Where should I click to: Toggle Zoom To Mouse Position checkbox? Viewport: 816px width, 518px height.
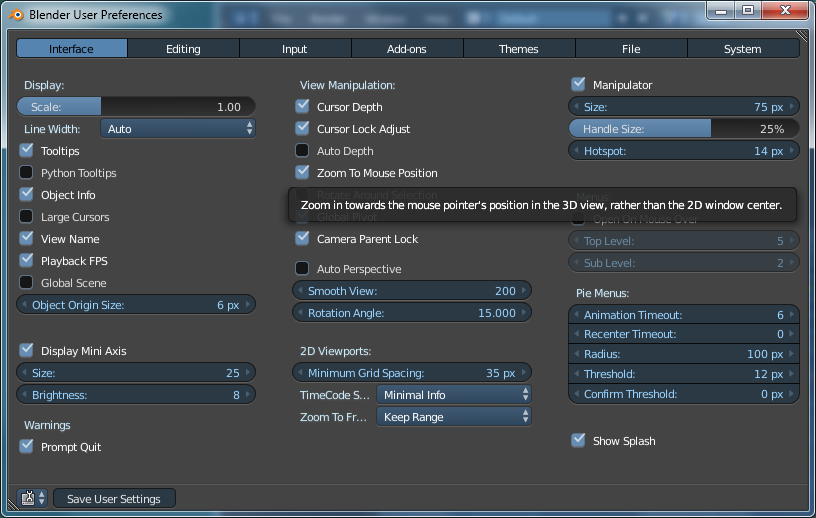(x=302, y=172)
